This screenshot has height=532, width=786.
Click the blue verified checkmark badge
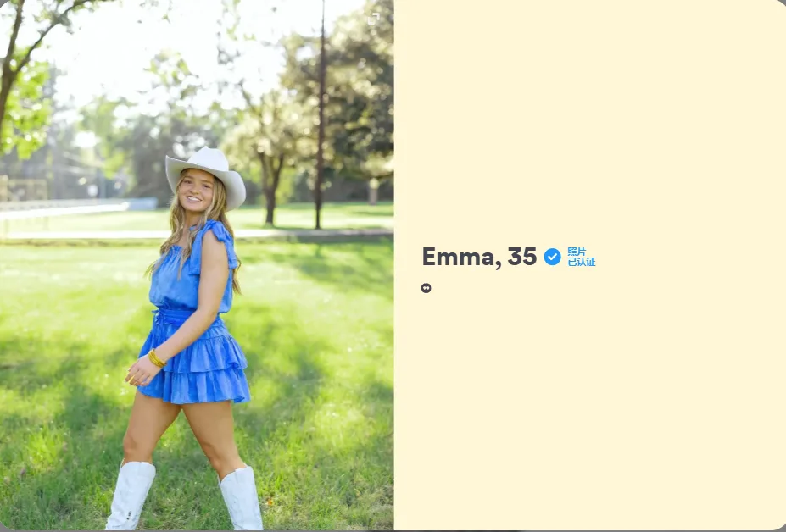[553, 257]
